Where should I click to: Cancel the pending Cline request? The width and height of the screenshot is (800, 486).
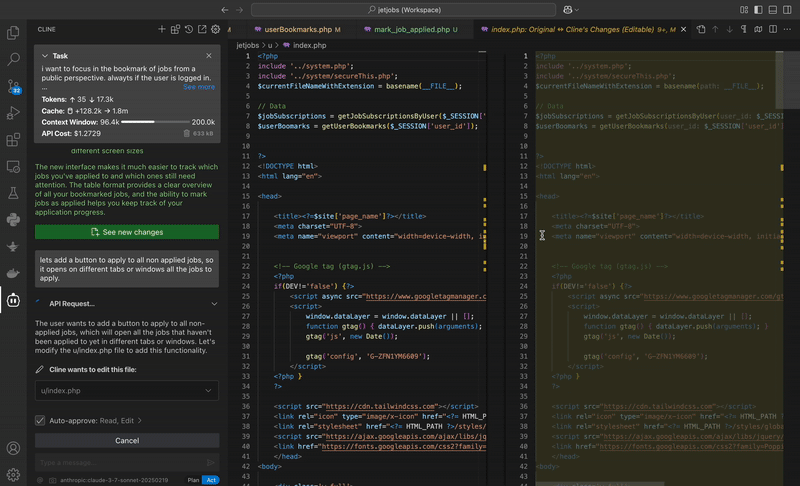pos(127,441)
